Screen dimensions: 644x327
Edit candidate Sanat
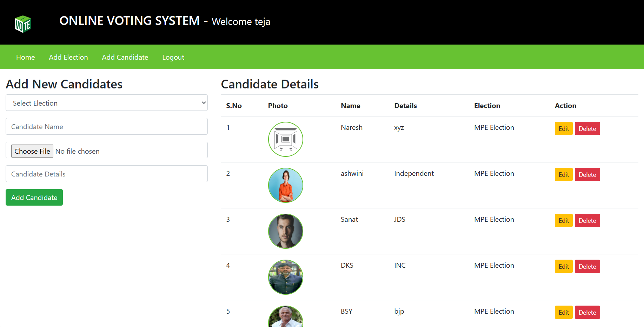click(564, 220)
